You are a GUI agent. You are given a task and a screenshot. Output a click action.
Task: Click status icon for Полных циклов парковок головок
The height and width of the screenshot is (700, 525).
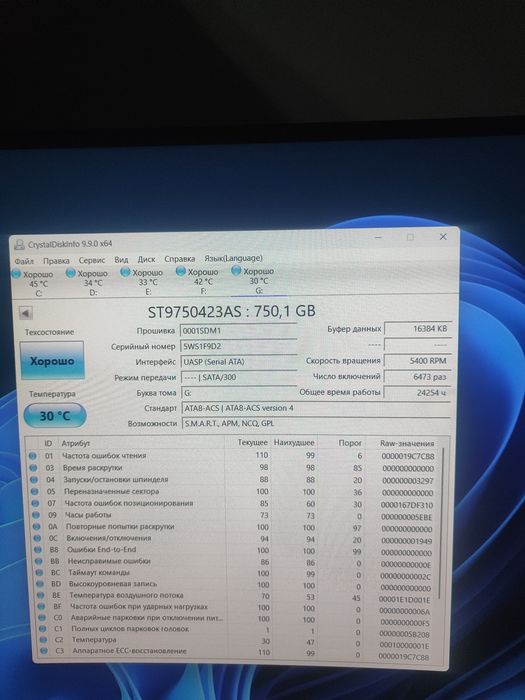[42, 629]
